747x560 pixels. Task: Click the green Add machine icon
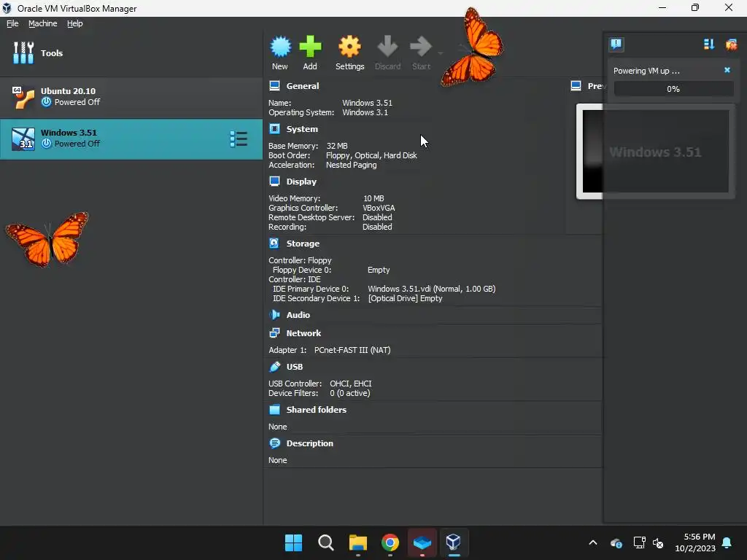[310, 47]
